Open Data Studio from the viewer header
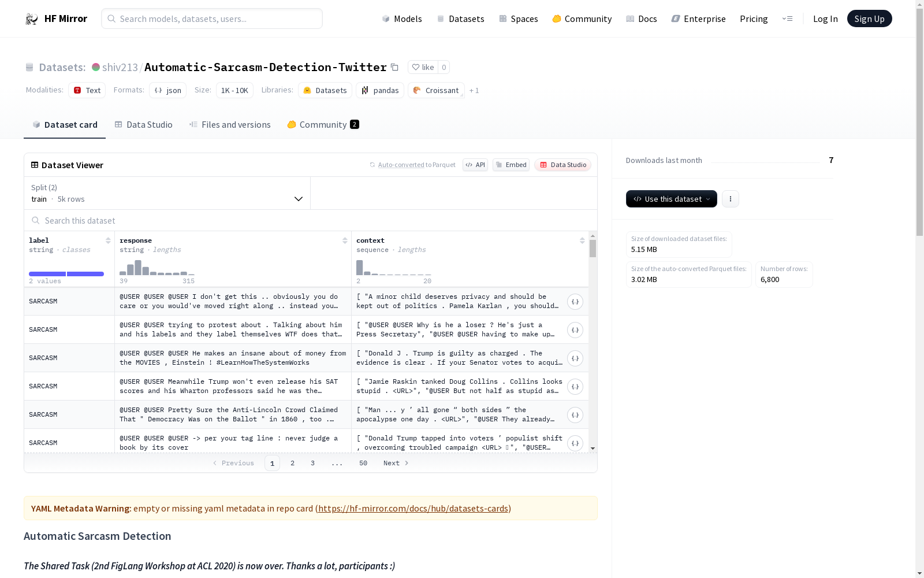The image size is (924, 578). pos(562,165)
